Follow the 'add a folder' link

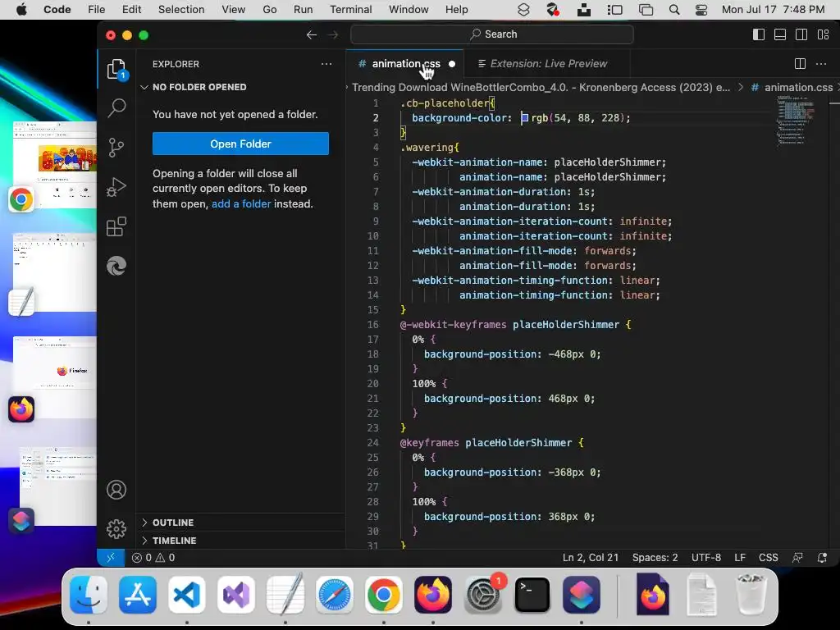[x=241, y=203]
